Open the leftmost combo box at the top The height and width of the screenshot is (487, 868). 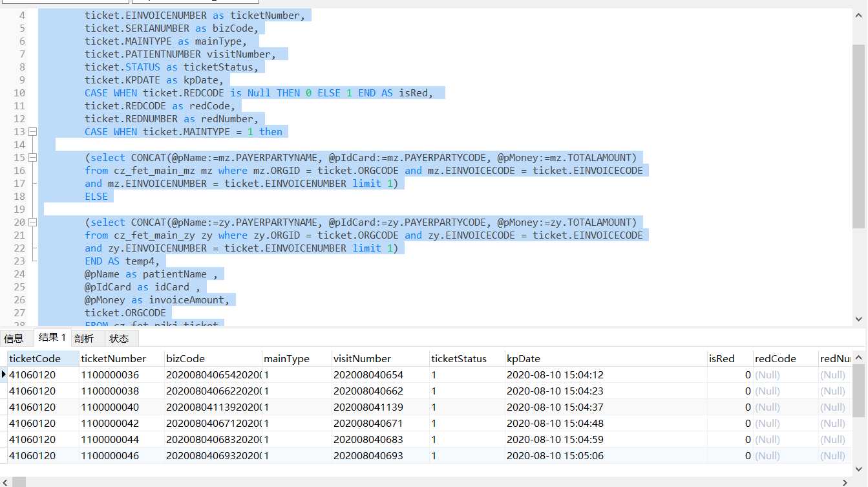pos(65,2)
